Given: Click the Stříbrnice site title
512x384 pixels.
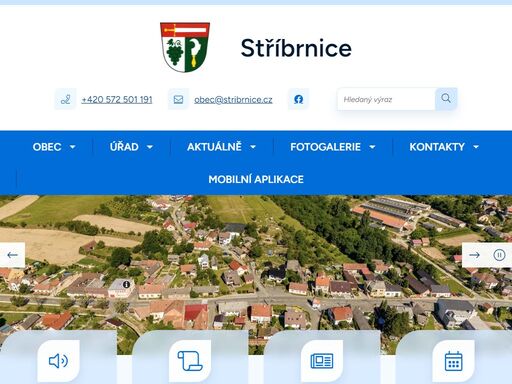Looking at the screenshot, I should [x=296, y=48].
